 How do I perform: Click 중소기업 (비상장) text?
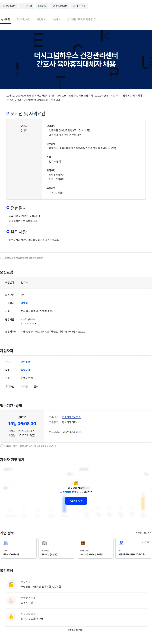click(x=49, y=554)
